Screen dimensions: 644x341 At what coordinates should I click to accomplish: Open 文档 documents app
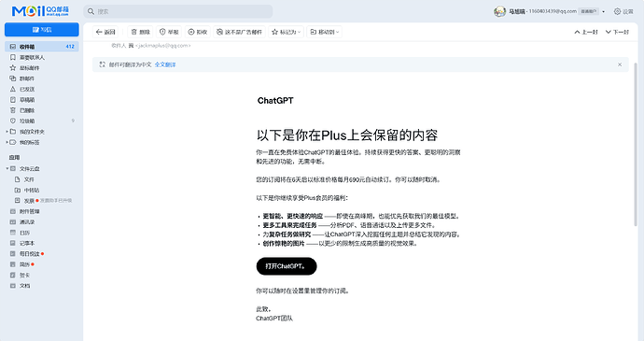[x=24, y=286]
